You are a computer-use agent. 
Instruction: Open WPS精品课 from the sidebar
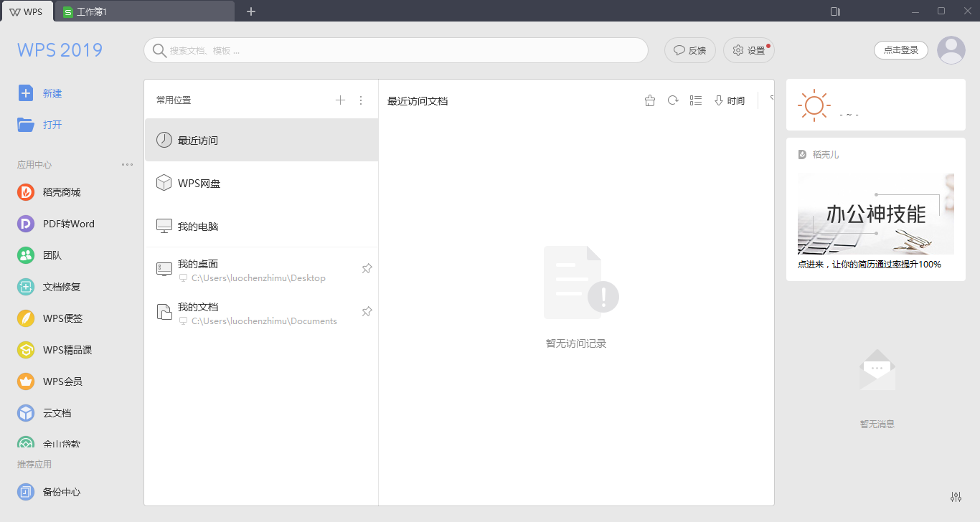click(55, 350)
